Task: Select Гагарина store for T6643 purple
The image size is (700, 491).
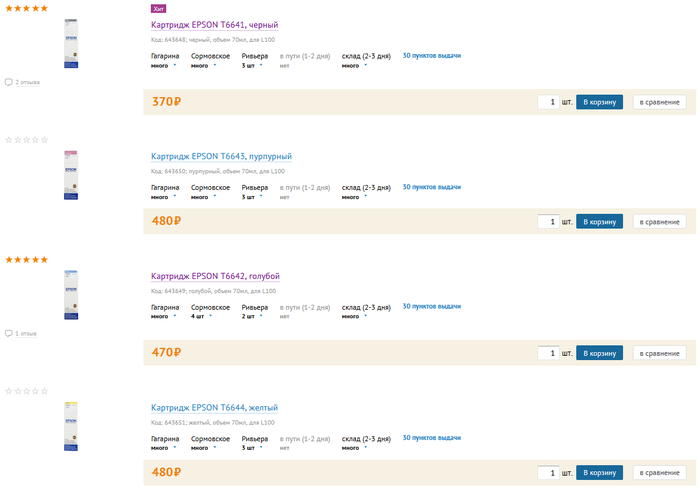Action: tap(165, 192)
